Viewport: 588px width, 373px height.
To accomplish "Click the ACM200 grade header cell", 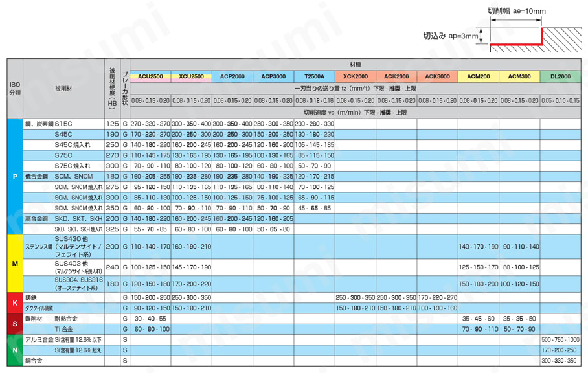I will [479, 76].
